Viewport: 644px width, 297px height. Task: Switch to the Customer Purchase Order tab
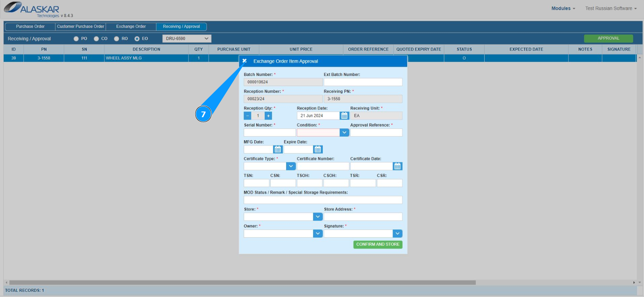point(81,27)
